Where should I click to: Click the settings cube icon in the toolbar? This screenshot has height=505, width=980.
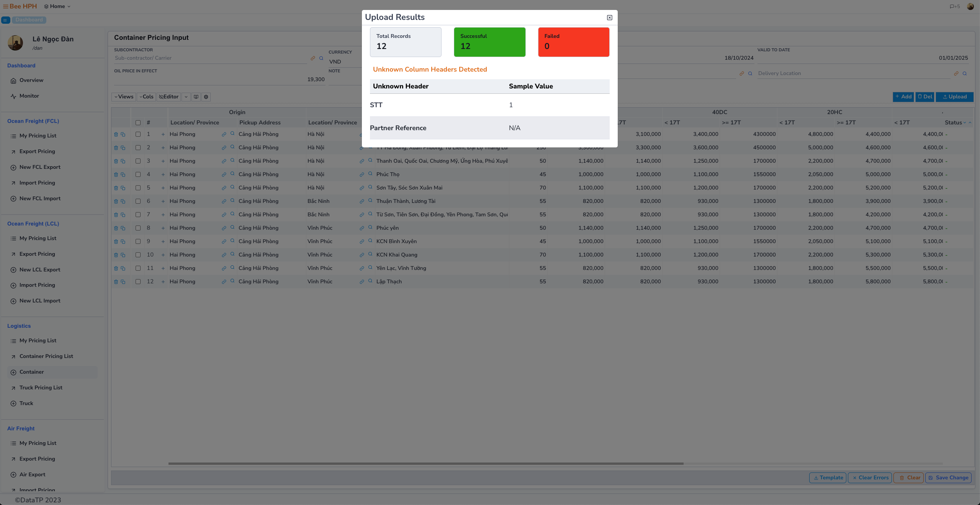click(206, 97)
